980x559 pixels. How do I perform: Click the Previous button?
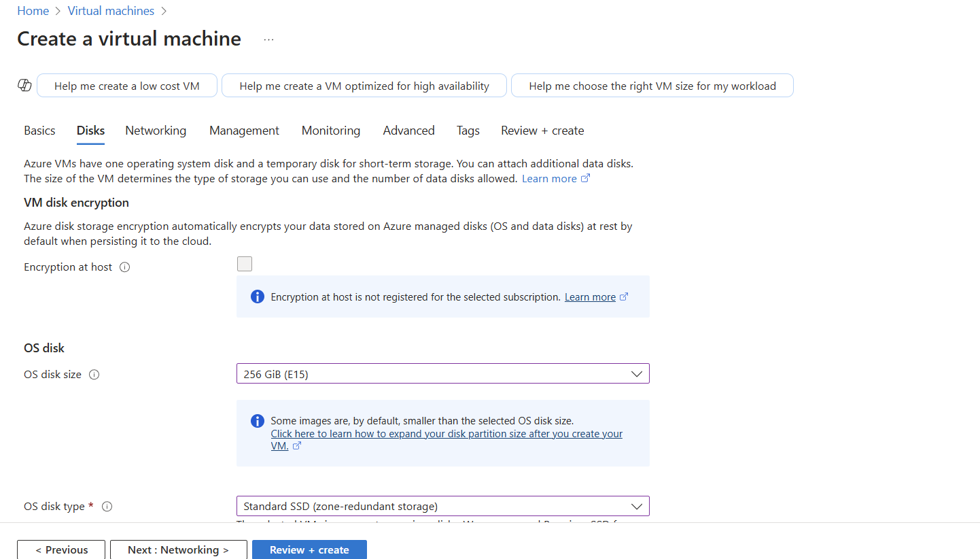coord(61,549)
